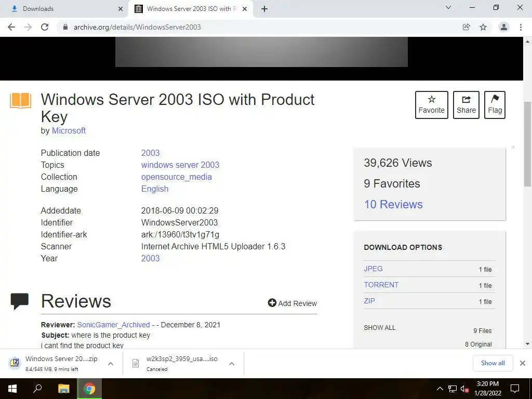Switch to the Downloads tab
The height and width of the screenshot is (399, 532).
(64, 9)
